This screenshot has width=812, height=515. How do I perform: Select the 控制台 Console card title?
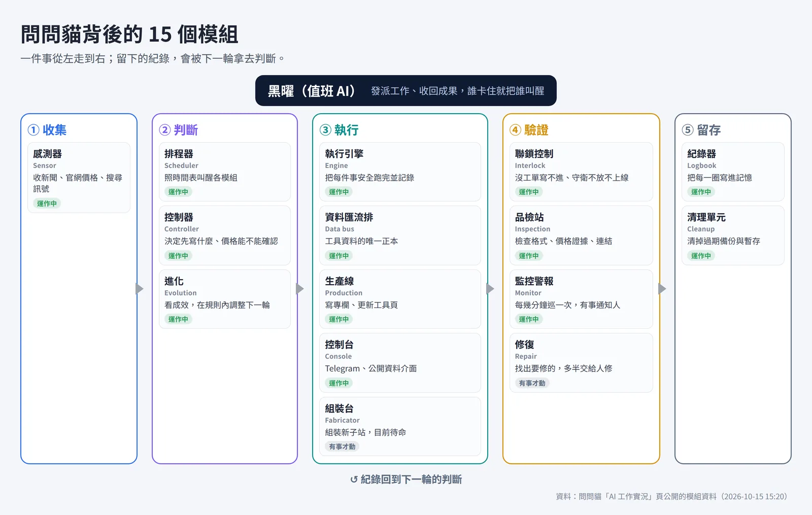click(340, 345)
